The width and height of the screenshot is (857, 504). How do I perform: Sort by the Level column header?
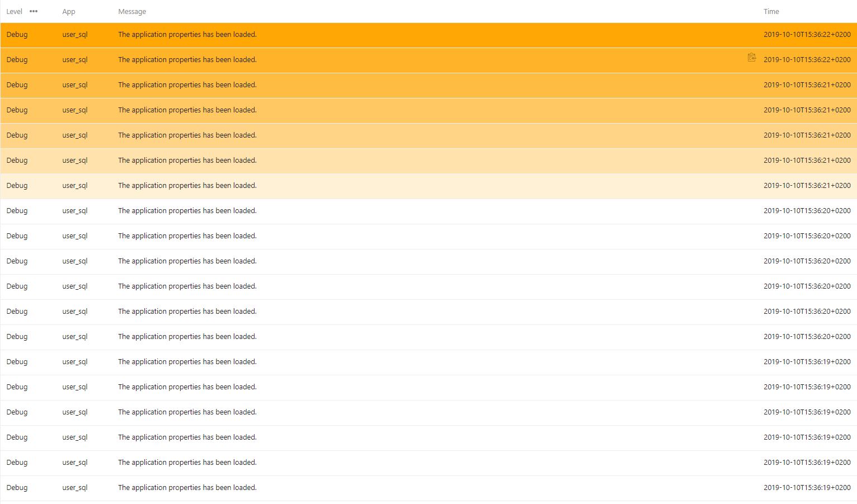pyautogui.click(x=14, y=11)
